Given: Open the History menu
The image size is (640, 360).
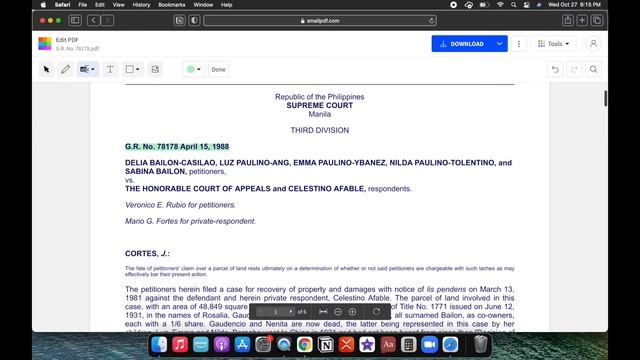Looking at the screenshot, I should click(x=141, y=5).
